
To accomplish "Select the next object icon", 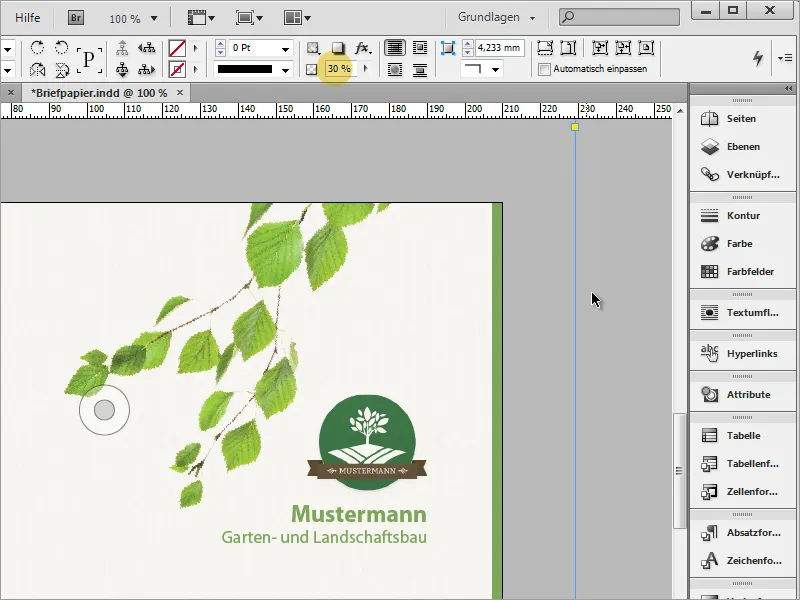I will point(146,69).
